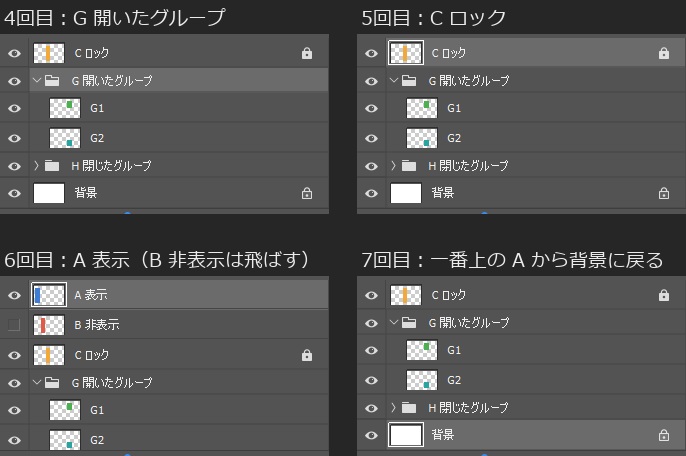Select G1 layer thumbnail in 4回目 panel
This screenshot has height=456, width=686.
[x=65, y=108]
